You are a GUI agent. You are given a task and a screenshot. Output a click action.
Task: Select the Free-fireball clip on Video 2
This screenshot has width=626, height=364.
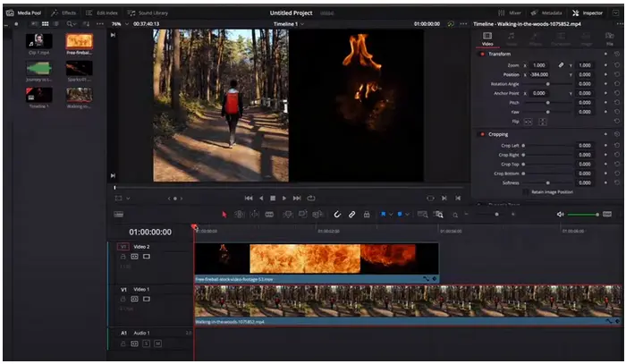317,263
